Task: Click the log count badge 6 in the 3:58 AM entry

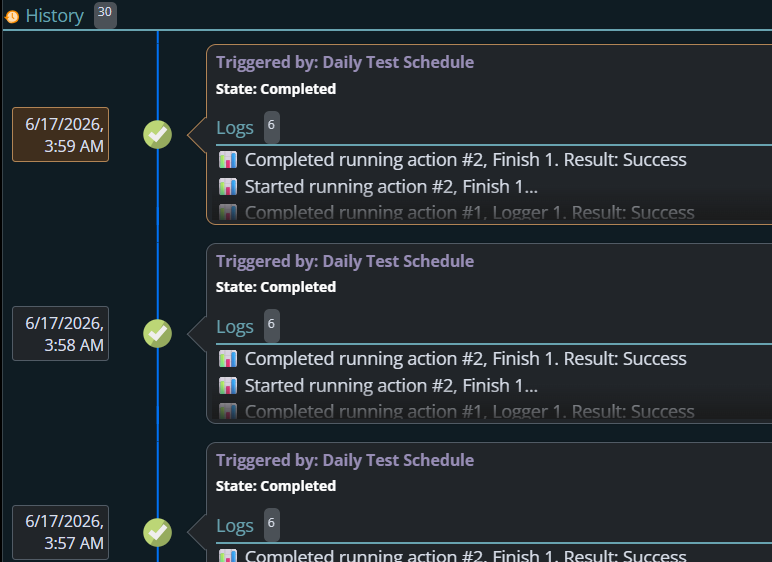Action: (272, 325)
